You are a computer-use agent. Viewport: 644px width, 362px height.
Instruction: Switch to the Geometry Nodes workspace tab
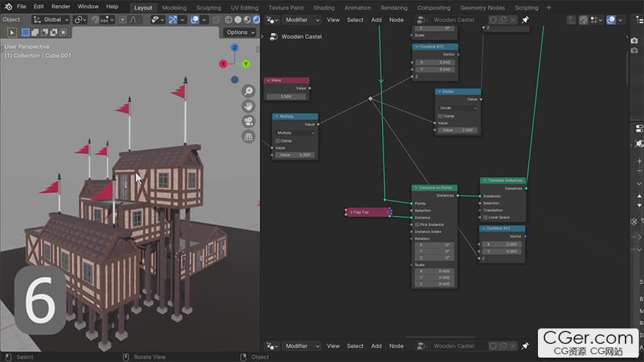(482, 8)
